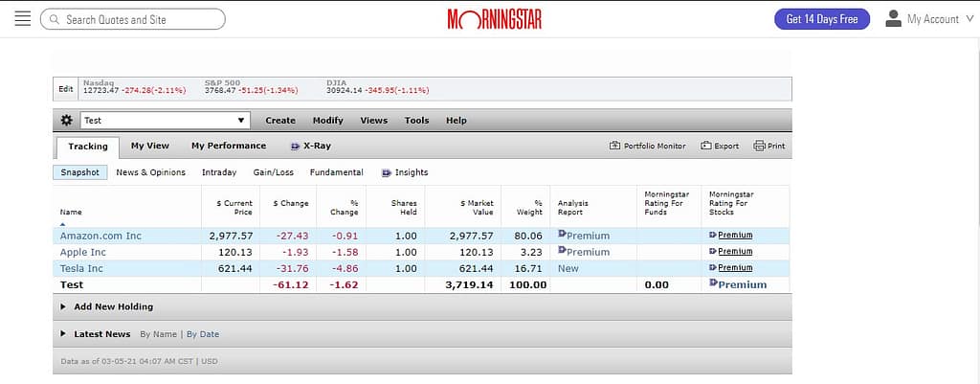Click Shares Held column header
980x384 pixels.
pos(404,208)
